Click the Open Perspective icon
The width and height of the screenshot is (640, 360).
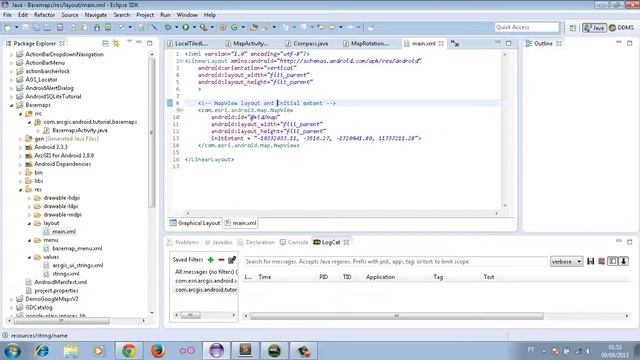(x=573, y=28)
